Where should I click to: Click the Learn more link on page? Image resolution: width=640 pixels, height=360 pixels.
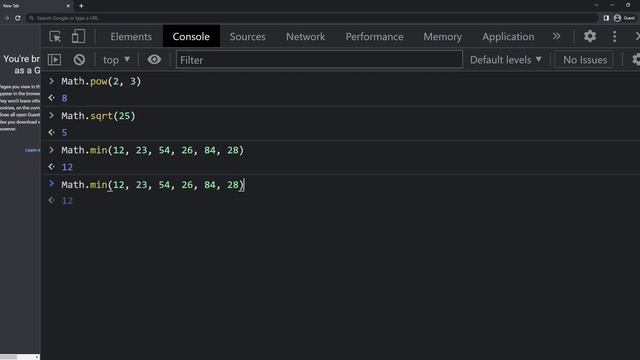click(x=32, y=150)
